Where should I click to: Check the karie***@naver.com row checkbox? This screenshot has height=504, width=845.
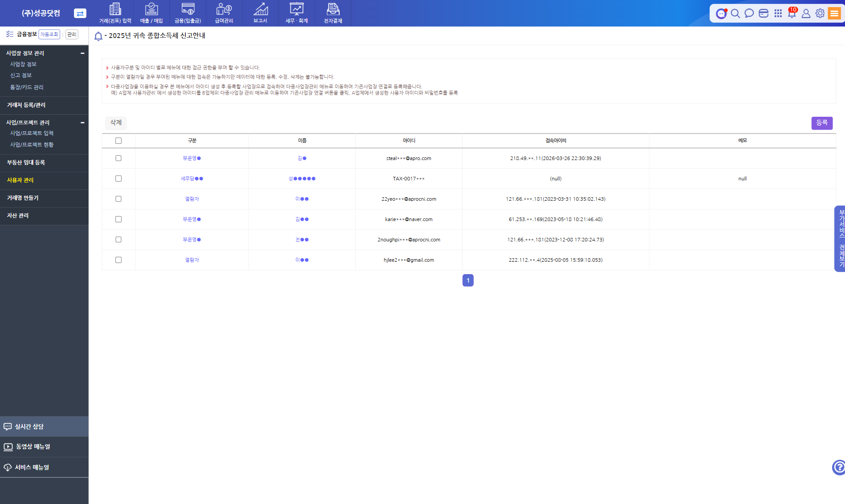click(x=118, y=219)
